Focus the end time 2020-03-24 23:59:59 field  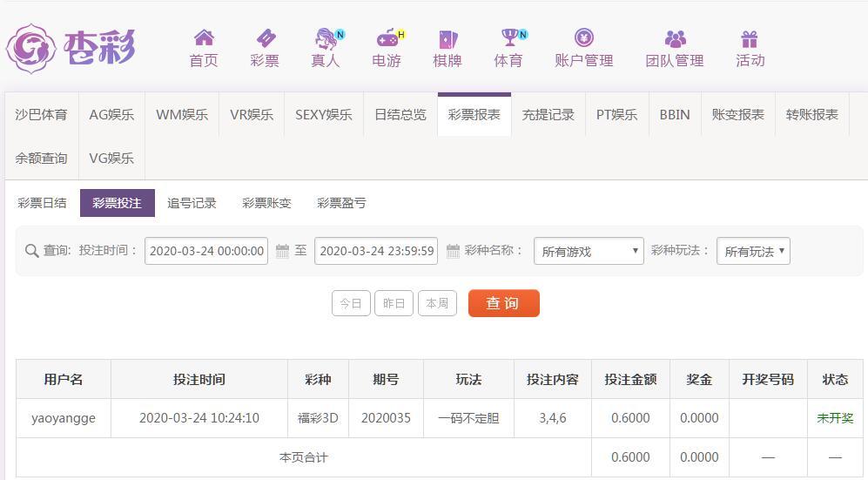376,251
